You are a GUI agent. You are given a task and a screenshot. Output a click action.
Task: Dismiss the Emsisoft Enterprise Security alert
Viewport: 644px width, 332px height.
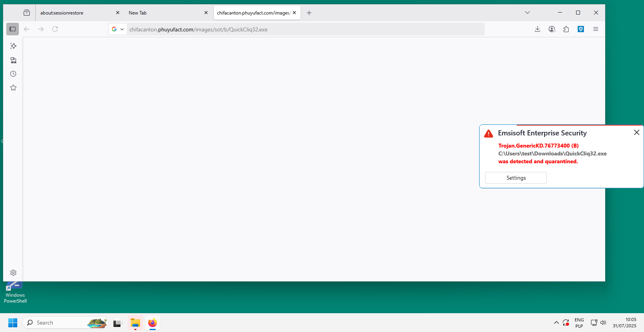tap(637, 133)
